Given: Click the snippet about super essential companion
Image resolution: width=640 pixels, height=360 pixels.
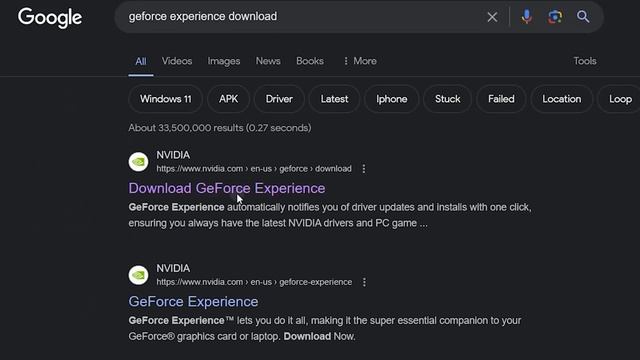Looking at the screenshot, I should coord(325,329).
